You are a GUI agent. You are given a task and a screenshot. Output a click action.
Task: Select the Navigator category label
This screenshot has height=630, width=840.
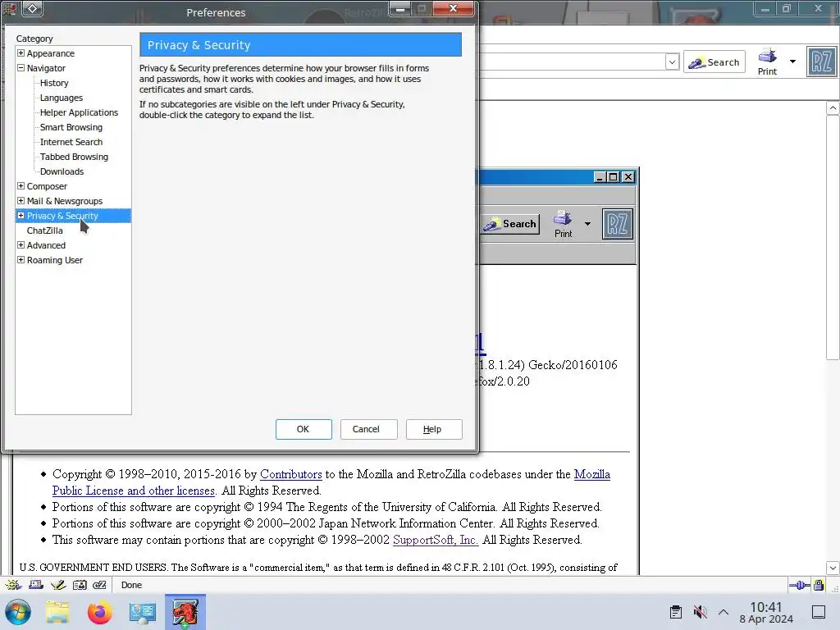[x=46, y=68]
